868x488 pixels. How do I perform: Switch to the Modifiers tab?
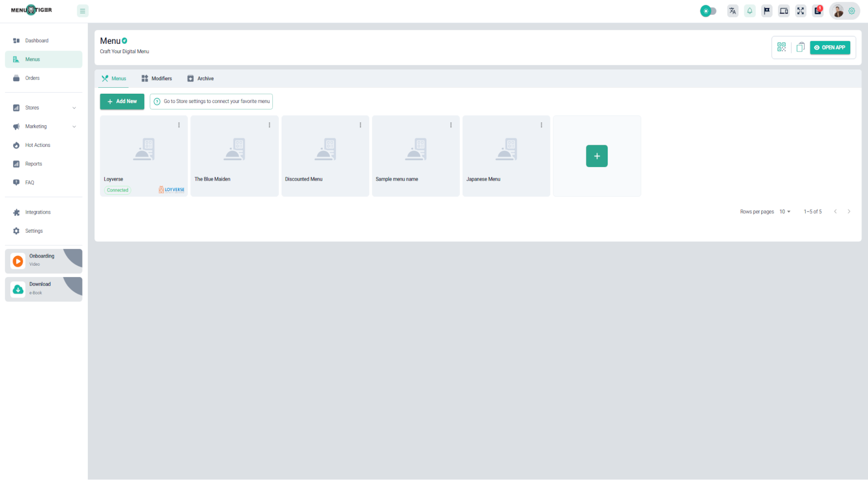(157, 79)
